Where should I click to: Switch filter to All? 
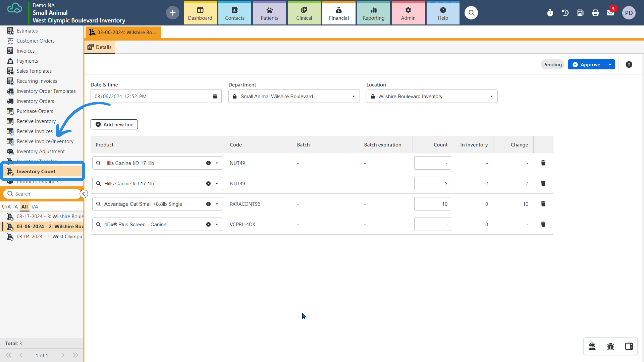click(24, 207)
